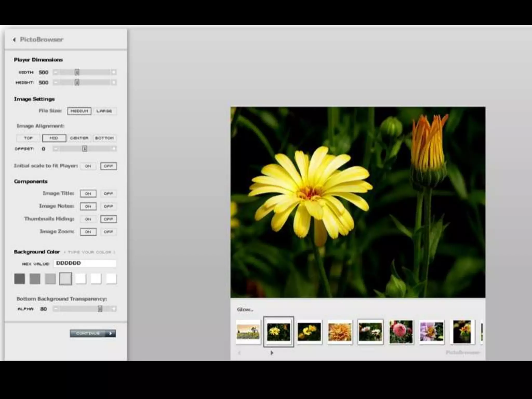This screenshot has height=399, width=532.
Task: Pick the darkest gray background swatch
Action: click(x=19, y=279)
